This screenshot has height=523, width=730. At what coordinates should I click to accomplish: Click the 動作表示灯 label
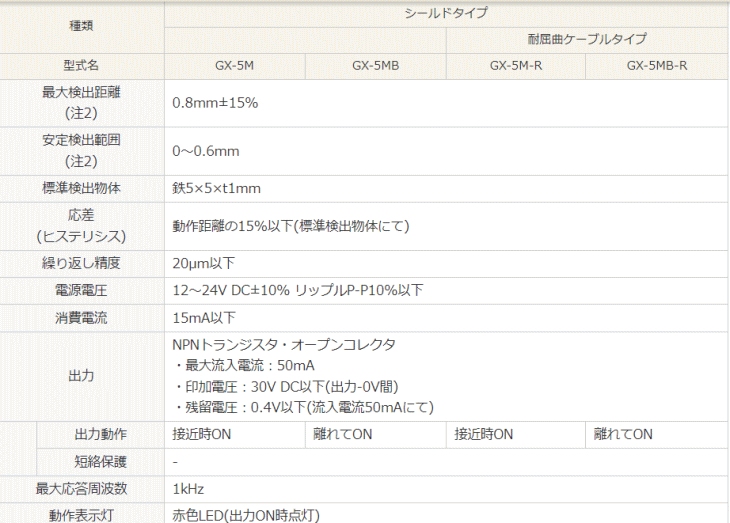[x=81, y=516]
